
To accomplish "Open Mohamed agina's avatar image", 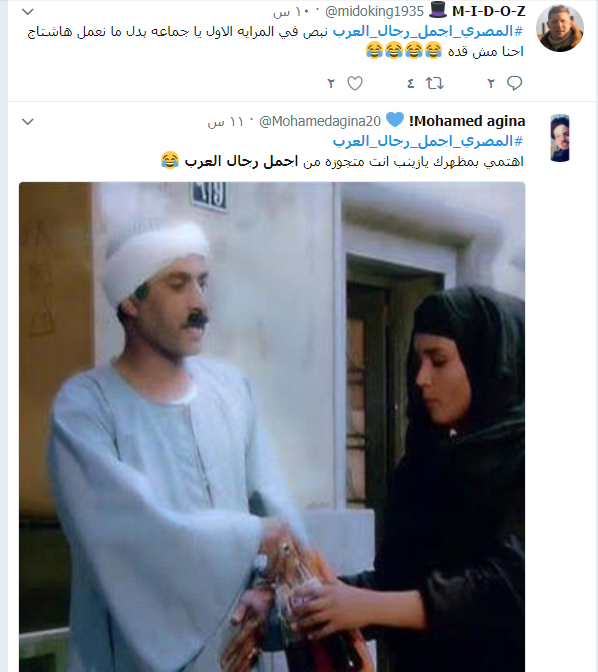I will [x=560, y=138].
